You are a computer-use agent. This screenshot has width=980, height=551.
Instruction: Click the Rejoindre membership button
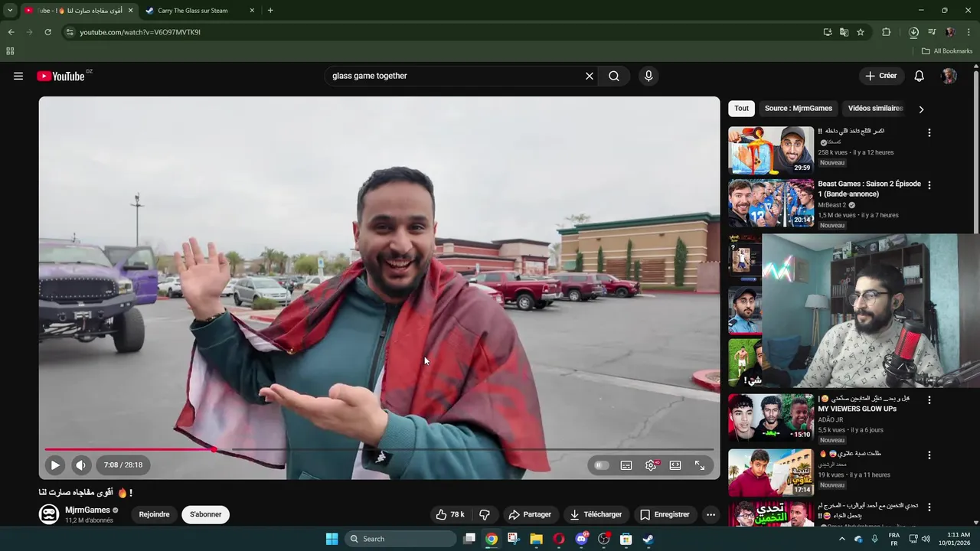pyautogui.click(x=154, y=514)
